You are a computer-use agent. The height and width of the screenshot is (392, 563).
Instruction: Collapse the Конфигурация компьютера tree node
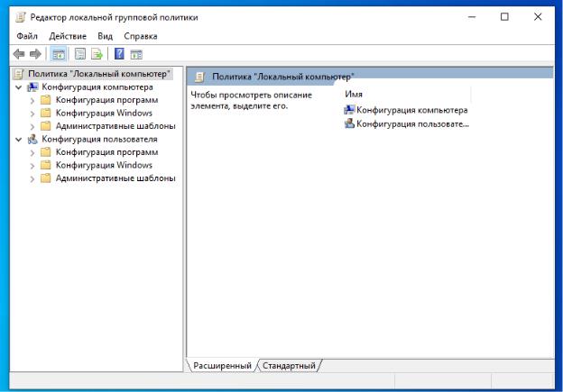click(19, 87)
